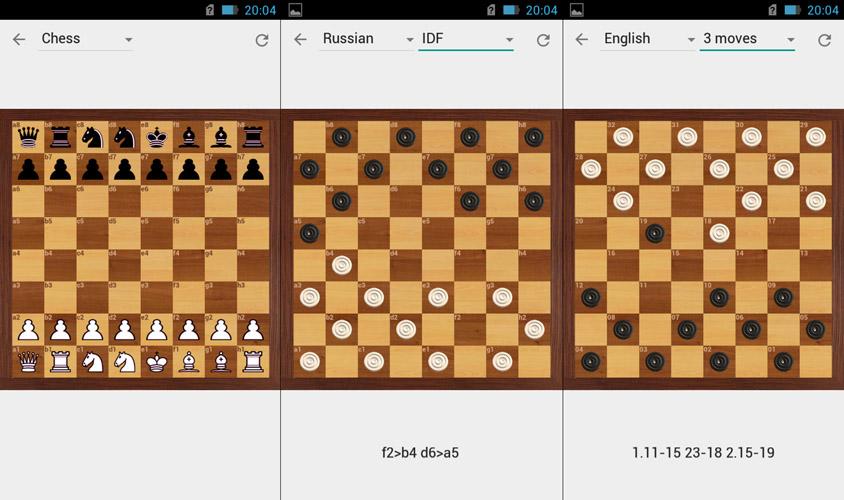This screenshot has width=844, height=500.
Task: Select the white checker on h2, Russian board
Action: pyautogui.click(x=534, y=329)
